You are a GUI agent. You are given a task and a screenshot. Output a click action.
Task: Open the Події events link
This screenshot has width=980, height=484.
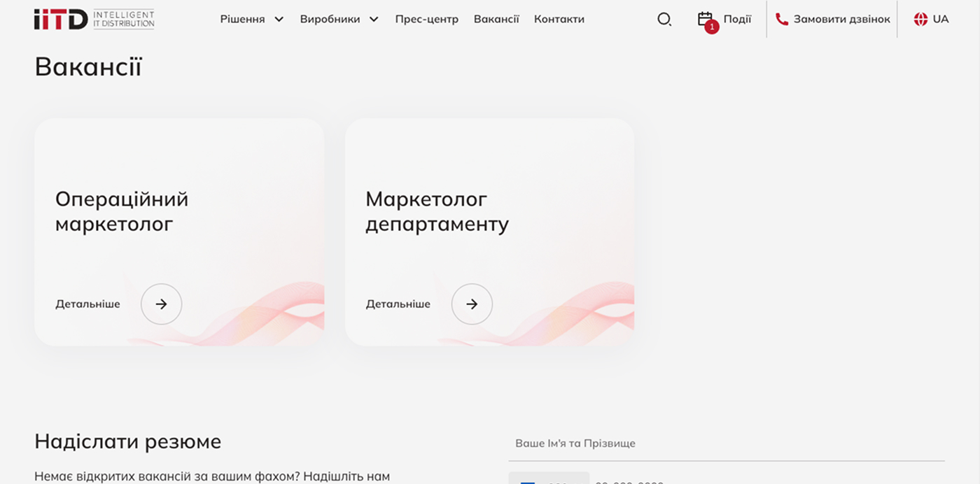coord(737,20)
